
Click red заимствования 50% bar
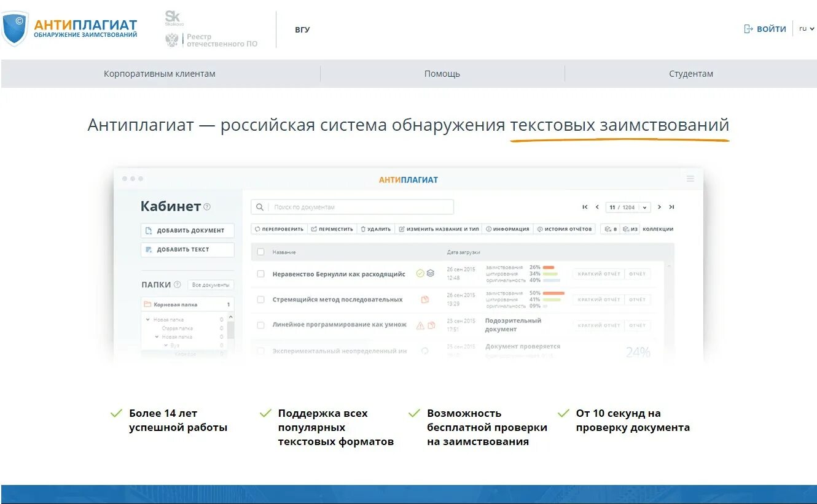(x=553, y=293)
